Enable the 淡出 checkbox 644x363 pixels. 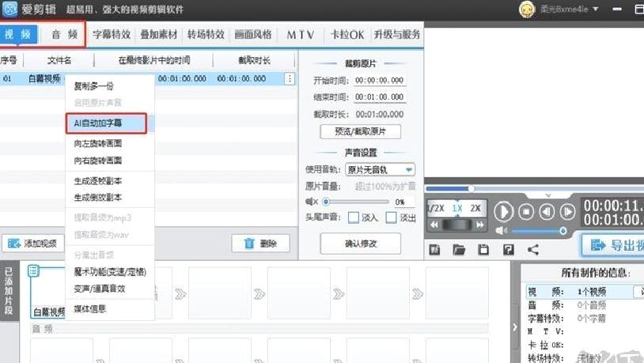pos(391,217)
